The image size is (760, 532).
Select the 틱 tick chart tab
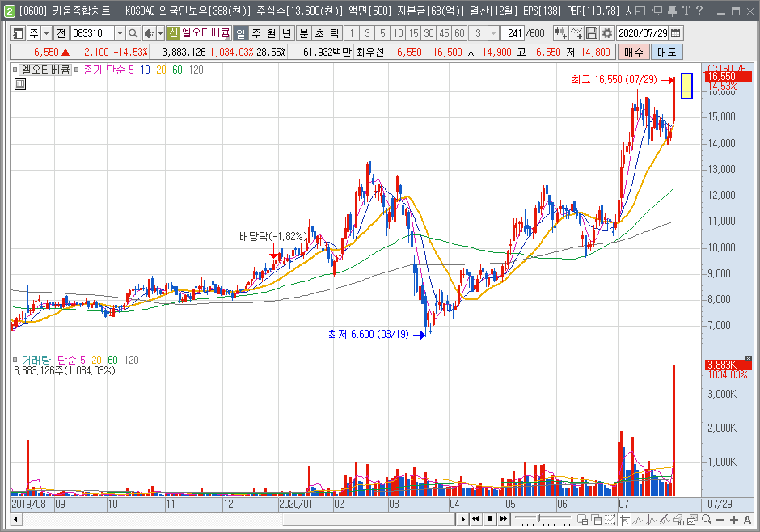click(335, 33)
